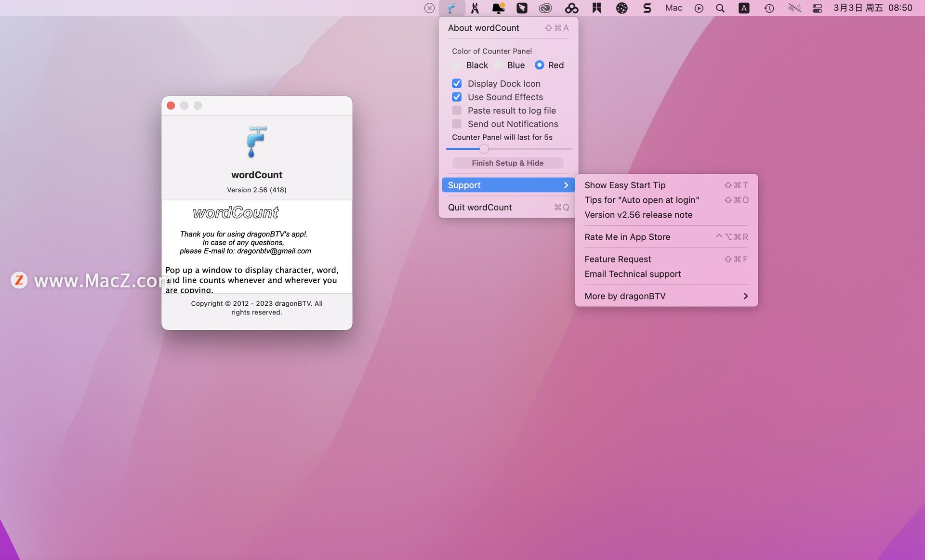Click the wordCount faucet icon in menu bar
The width and height of the screenshot is (925, 560).
click(451, 8)
